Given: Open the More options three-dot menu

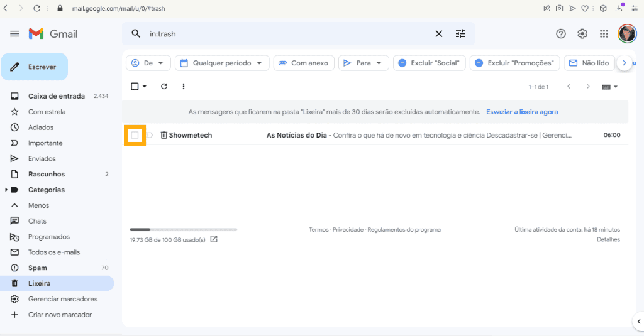Looking at the screenshot, I should point(184,86).
